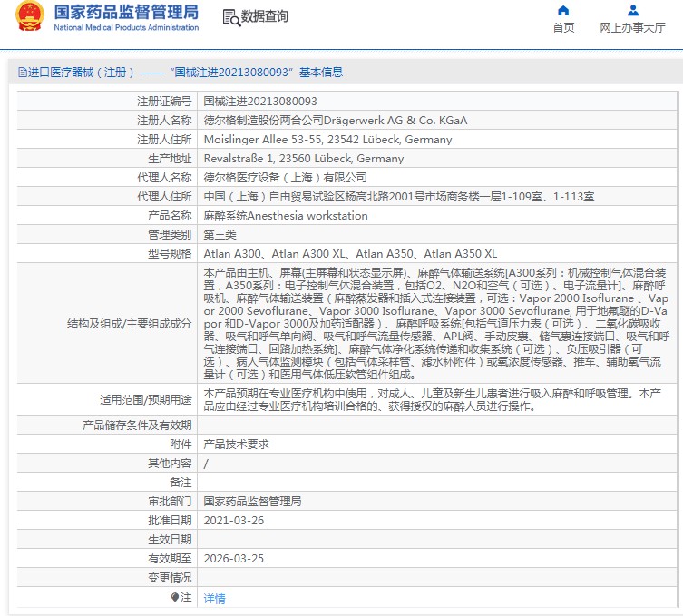Image resolution: width=683 pixels, height=616 pixels.
Task: Select registration number 国械注进20213080093 cell
Action: pyautogui.click(x=260, y=102)
